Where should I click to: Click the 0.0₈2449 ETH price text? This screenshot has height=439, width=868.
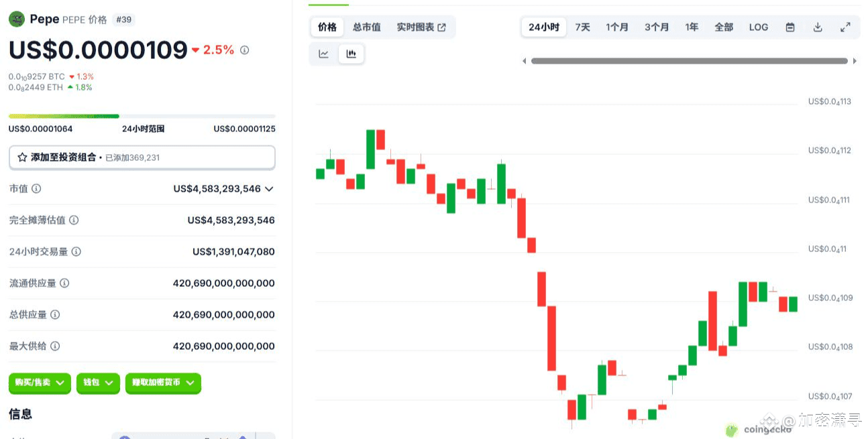[36, 88]
